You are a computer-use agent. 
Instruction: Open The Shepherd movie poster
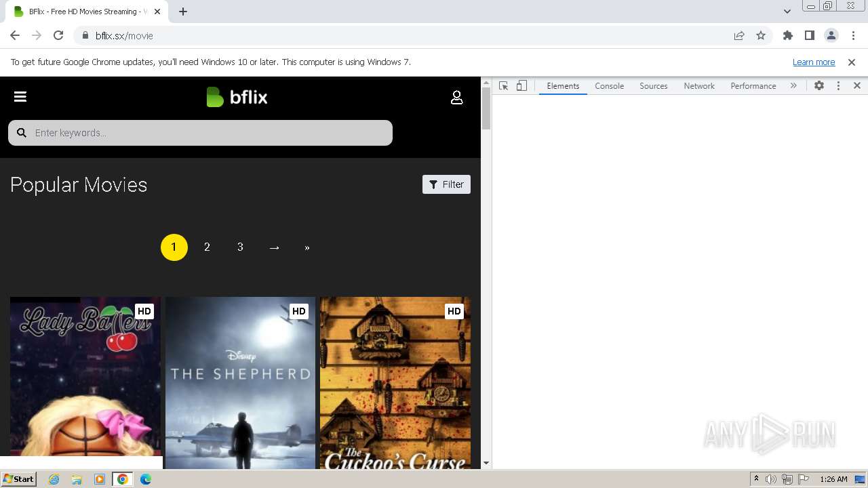[x=240, y=382]
